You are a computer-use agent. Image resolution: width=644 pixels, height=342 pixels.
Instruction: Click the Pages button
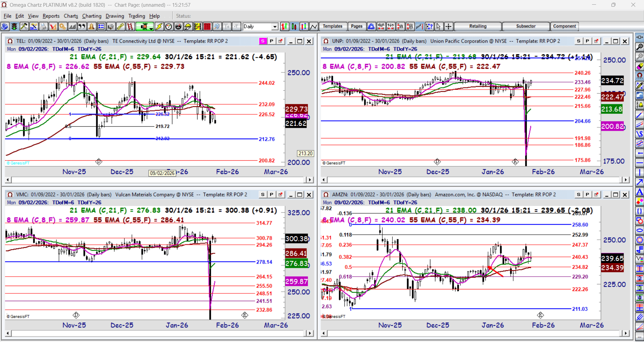[357, 26]
